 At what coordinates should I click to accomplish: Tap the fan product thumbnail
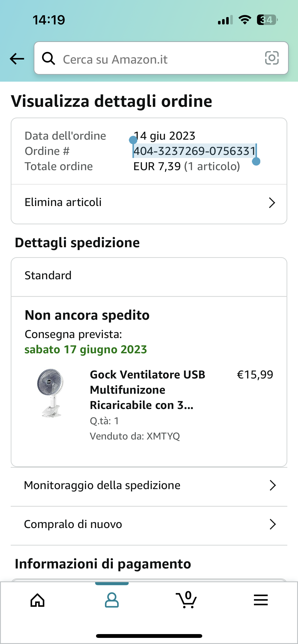click(51, 393)
